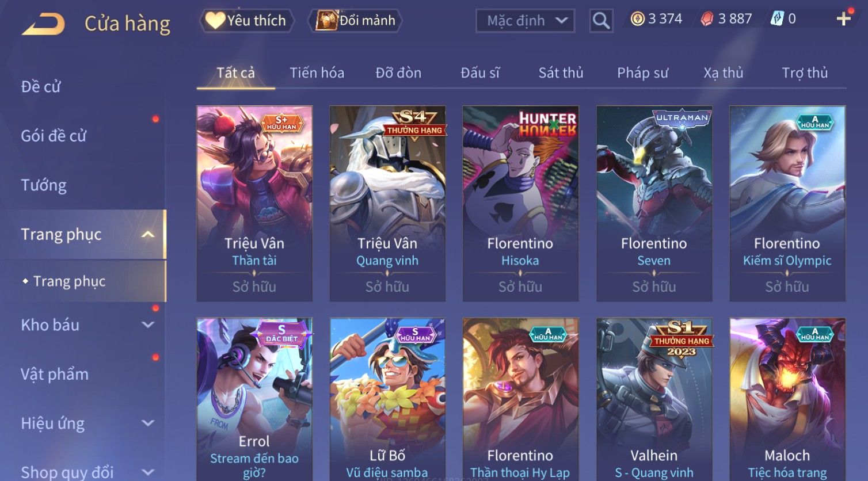Image resolution: width=868 pixels, height=481 pixels.
Task: Expand the Kho báu sidebar section
Action: [148, 325]
